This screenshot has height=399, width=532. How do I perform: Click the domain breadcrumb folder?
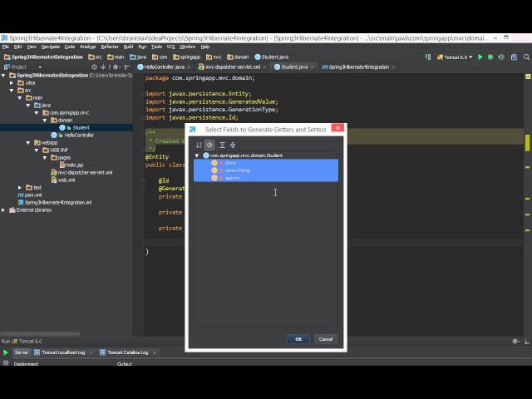[238, 57]
